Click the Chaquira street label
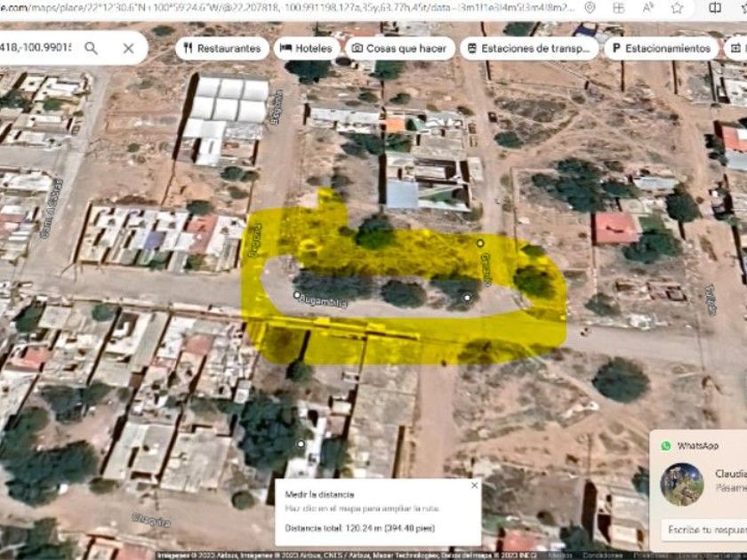The height and width of the screenshot is (560, 747). (151, 519)
